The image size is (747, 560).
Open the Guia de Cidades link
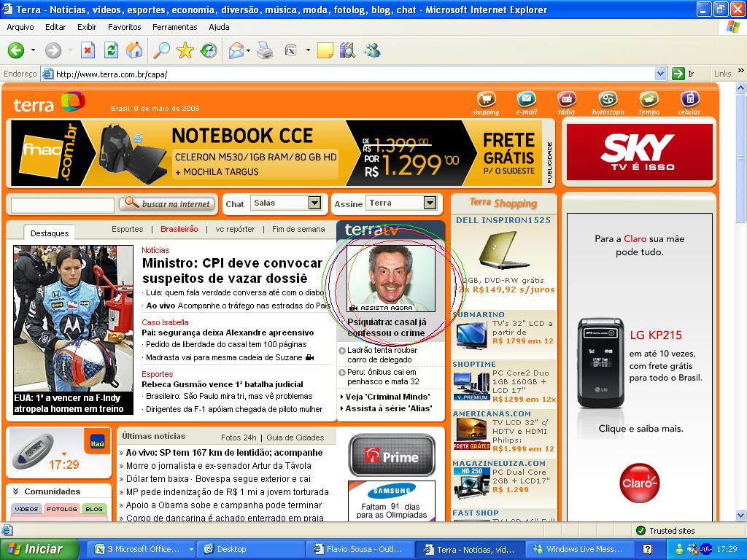point(295,437)
